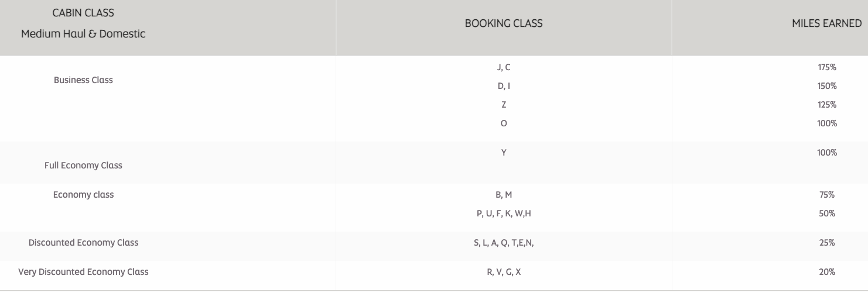Select the Economy class row label
The height and width of the screenshot is (293, 868).
point(83,195)
